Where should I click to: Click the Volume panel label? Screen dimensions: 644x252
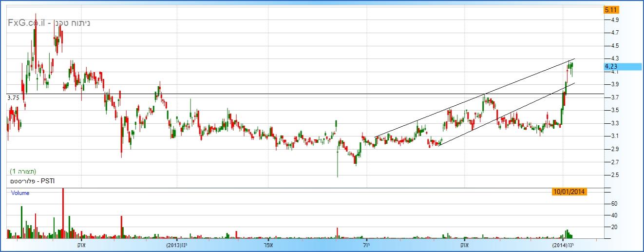(20, 193)
